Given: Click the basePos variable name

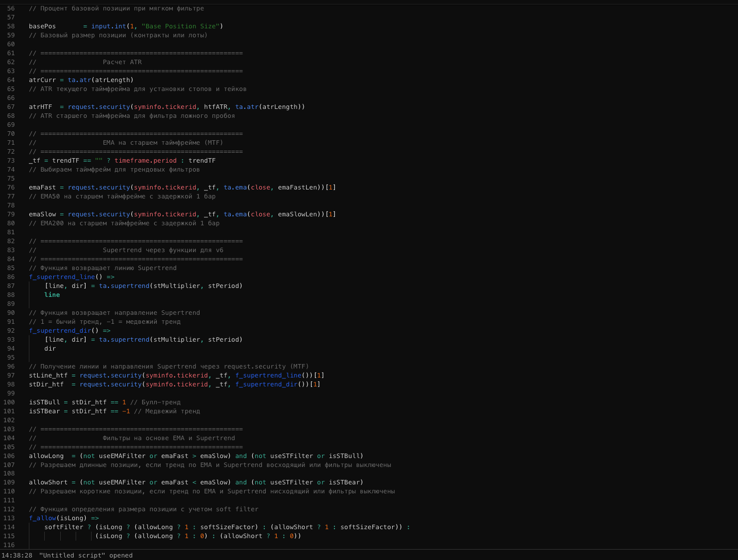Looking at the screenshot, I should coord(42,26).
